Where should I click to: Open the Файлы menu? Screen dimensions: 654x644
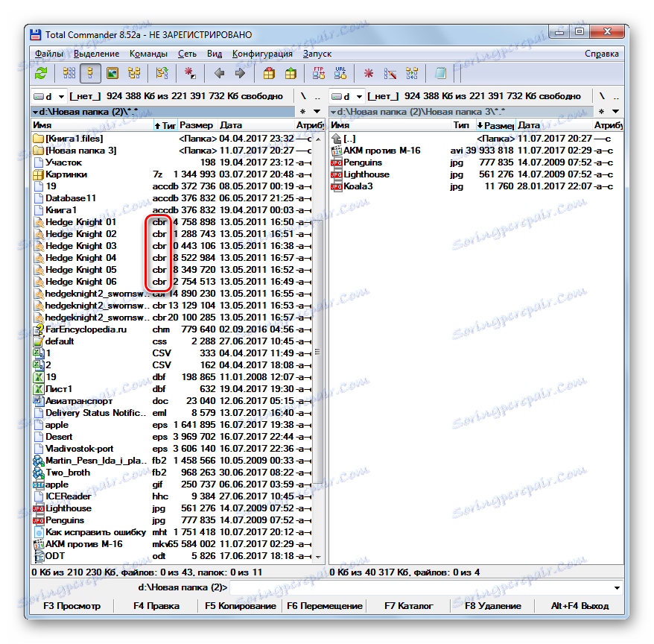(x=49, y=54)
